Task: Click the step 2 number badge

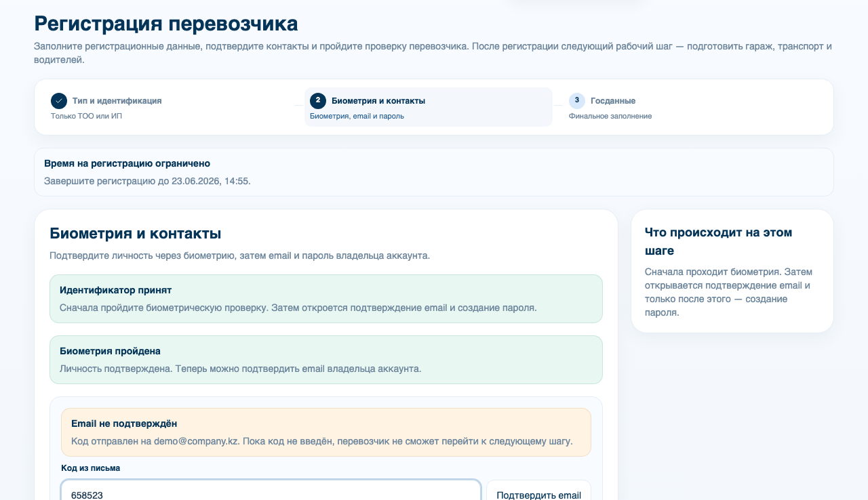Action: click(318, 101)
